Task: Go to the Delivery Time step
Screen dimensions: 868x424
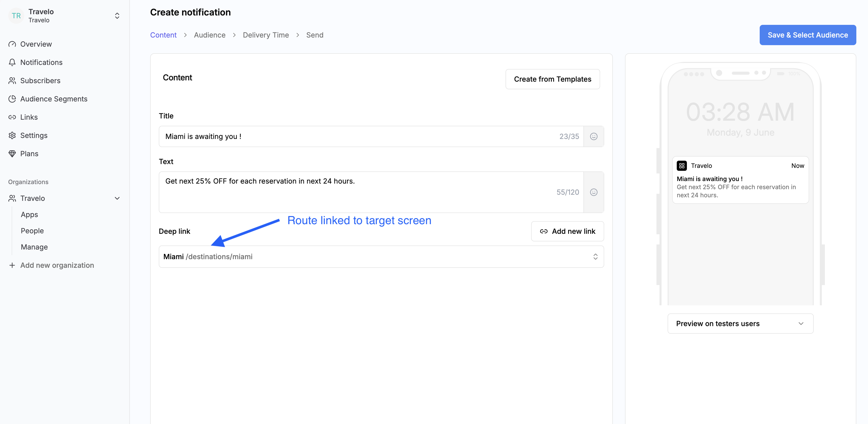Action: [x=266, y=35]
